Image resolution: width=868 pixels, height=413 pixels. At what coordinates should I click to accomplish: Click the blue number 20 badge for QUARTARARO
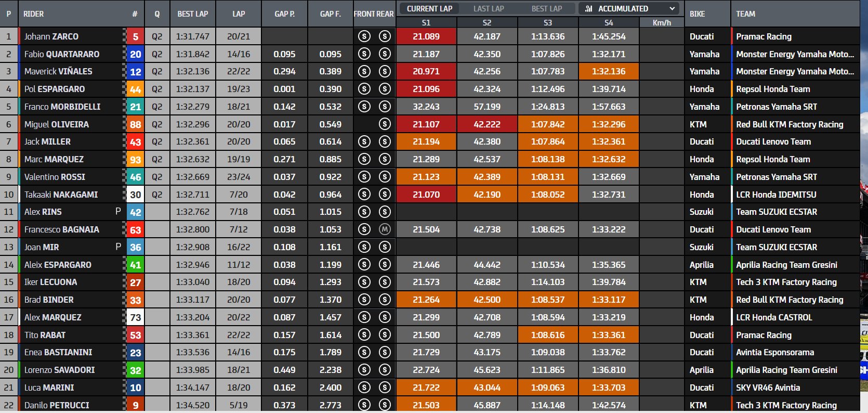click(x=136, y=54)
